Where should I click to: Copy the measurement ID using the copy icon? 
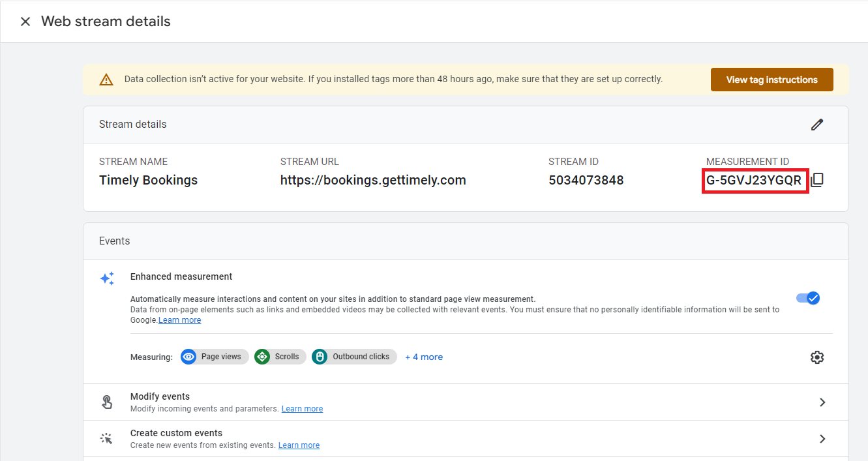817,180
